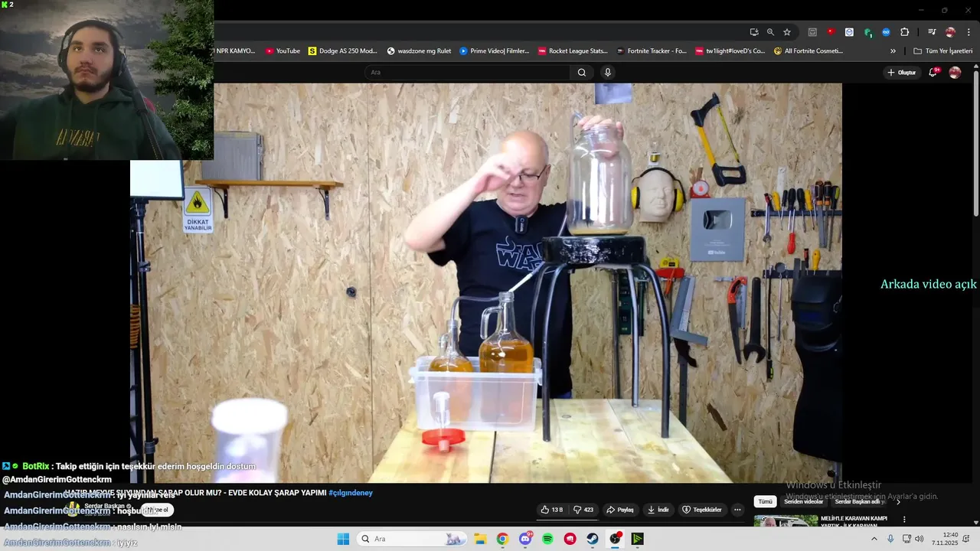Open the media control playlist icon
Viewport: 980px width, 551px height.
(x=932, y=32)
